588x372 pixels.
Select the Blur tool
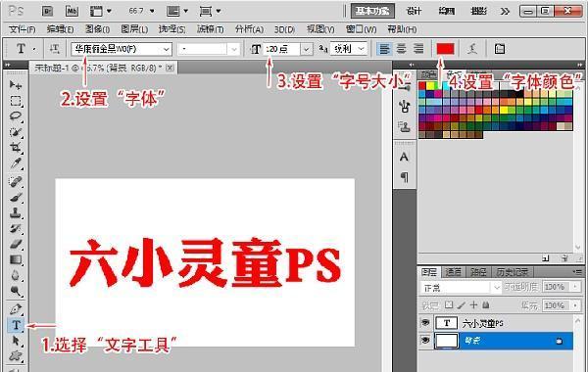point(16,275)
